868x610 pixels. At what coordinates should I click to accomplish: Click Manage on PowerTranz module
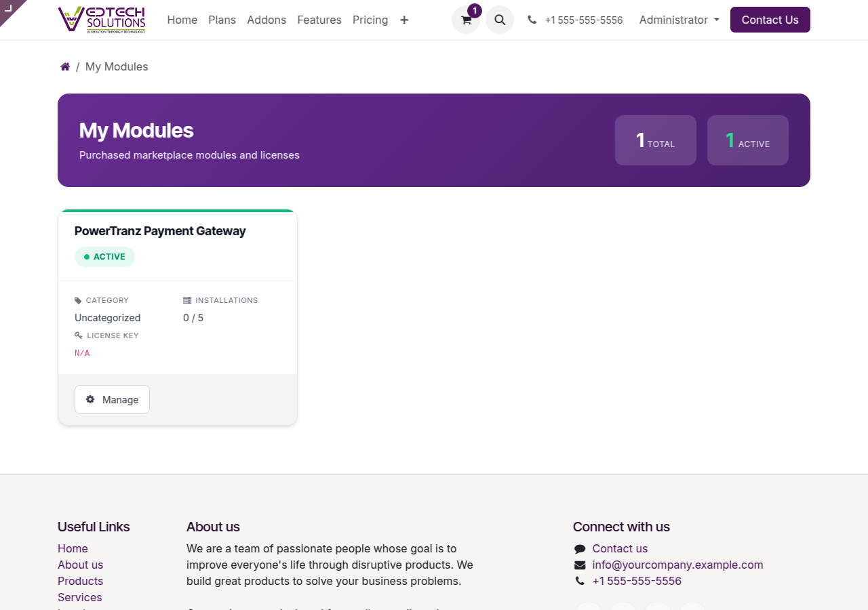[x=112, y=400]
